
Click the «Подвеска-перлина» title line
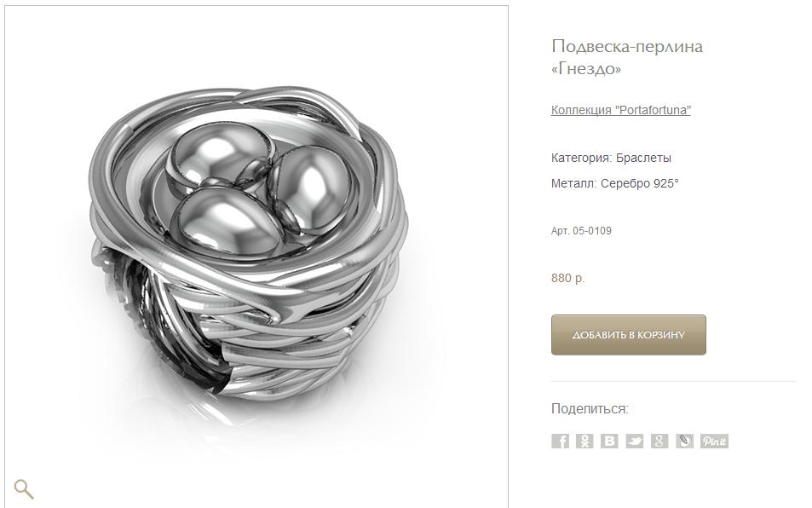click(627, 46)
